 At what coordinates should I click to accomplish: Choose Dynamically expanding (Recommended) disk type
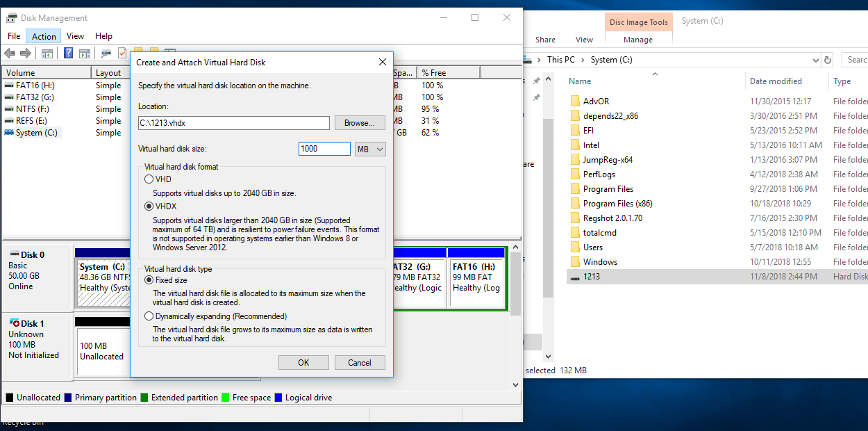pyautogui.click(x=149, y=316)
